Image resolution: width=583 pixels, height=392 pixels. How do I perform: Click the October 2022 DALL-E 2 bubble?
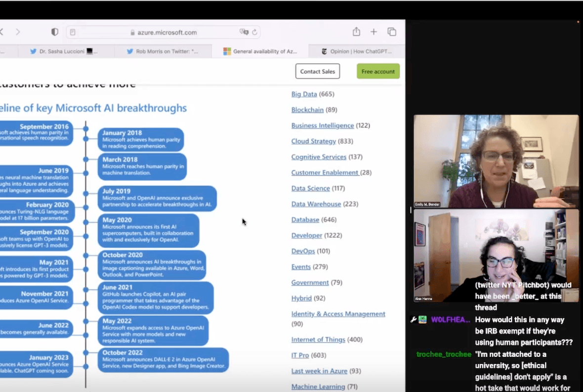click(163, 360)
